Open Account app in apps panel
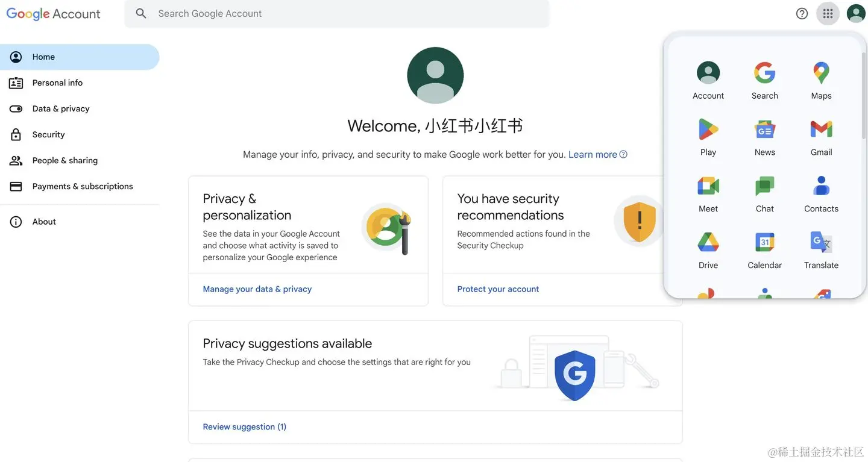Image resolution: width=868 pixels, height=462 pixels. coord(708,81)
